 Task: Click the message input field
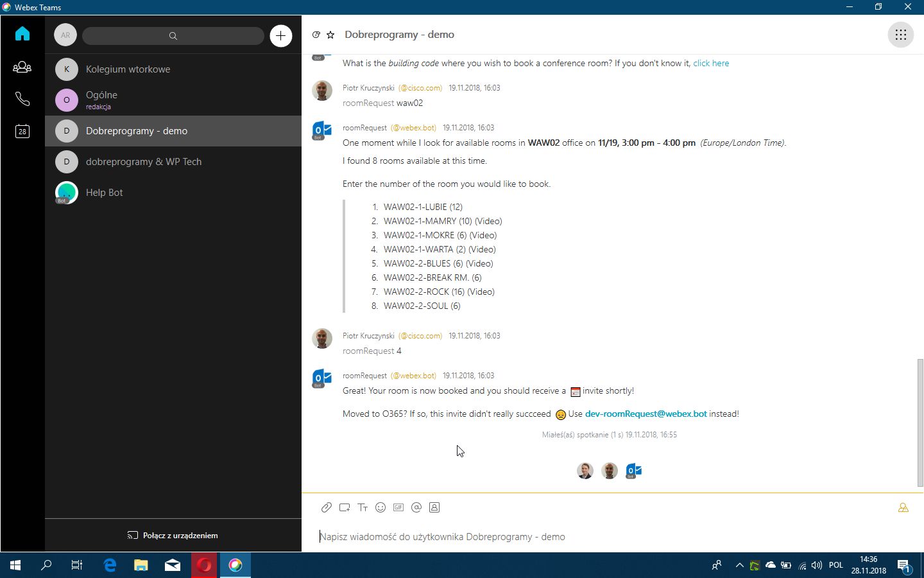513,536
